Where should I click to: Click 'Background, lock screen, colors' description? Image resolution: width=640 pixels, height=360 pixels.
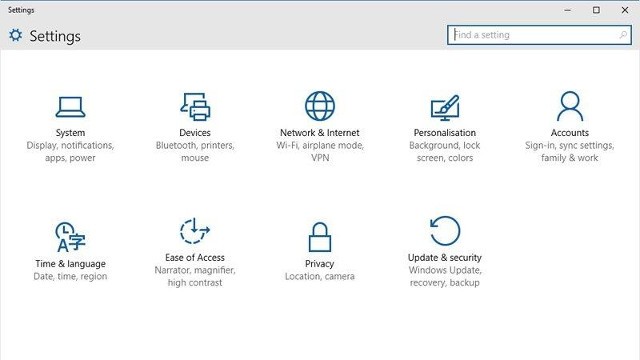click(445, 151)
